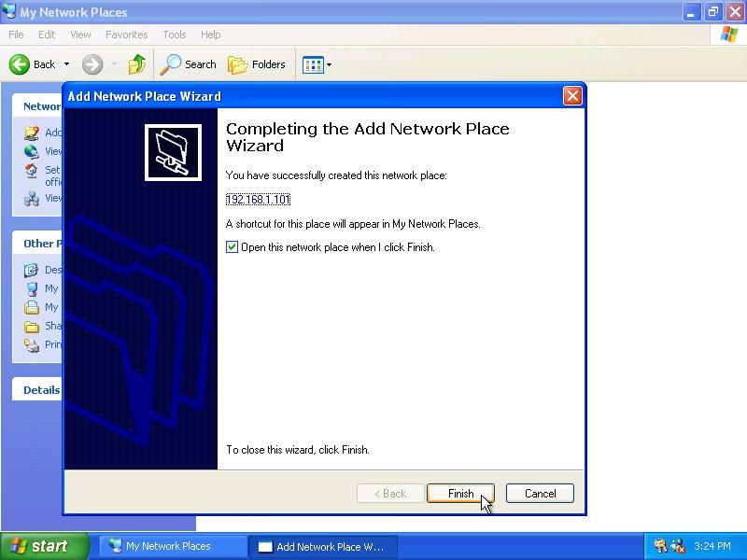Open the Search toolbar button

189,64
